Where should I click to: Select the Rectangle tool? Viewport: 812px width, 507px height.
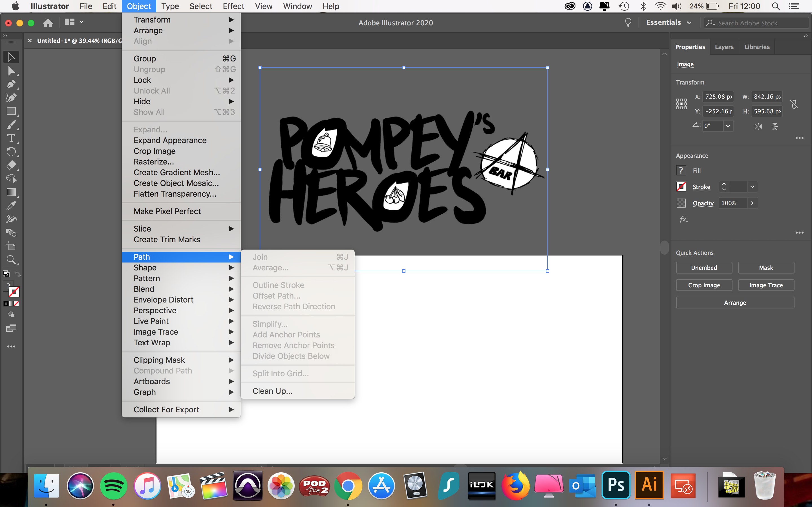point(11,111)
